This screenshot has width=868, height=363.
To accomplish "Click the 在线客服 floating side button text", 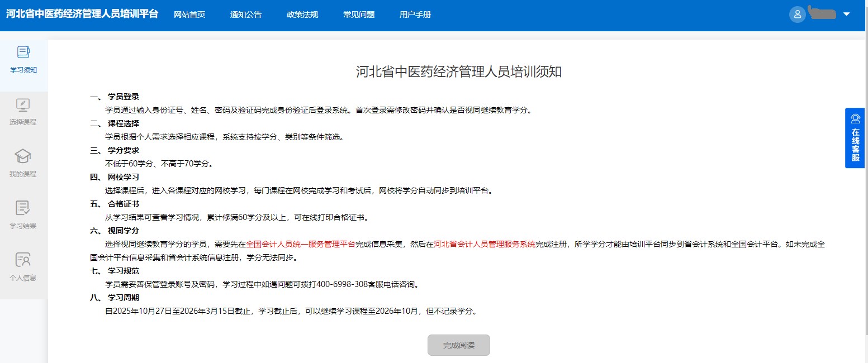I will tap(855, 145).
